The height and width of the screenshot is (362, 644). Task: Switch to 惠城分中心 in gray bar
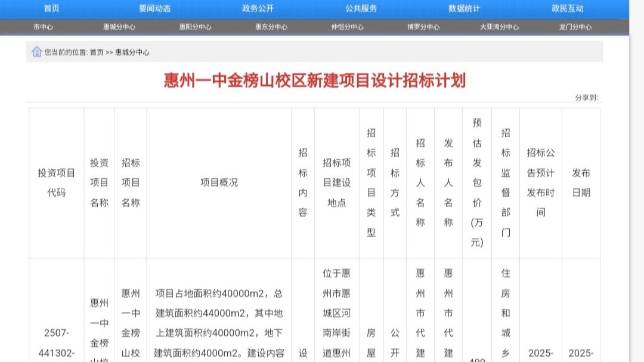[x=119, y=27]
